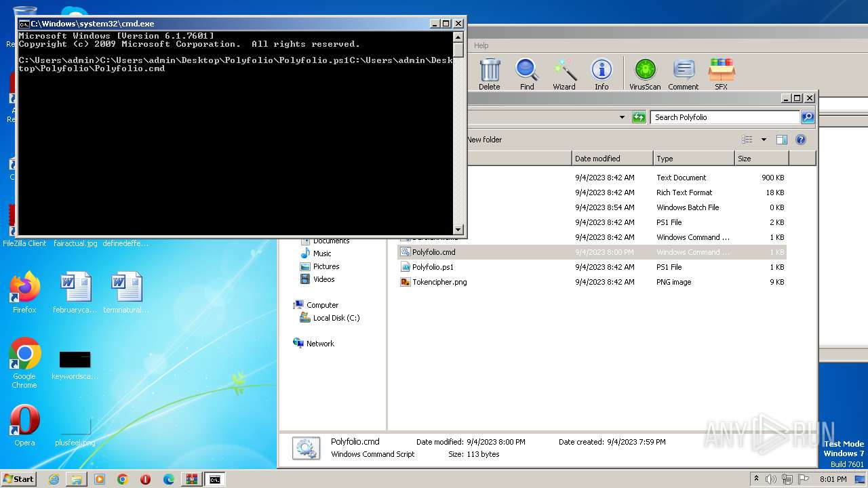The width and height of the screenshot is (868, 488).
Task: Select the februaryca... Word document on the desktop
Action: (x=75, y=293)
